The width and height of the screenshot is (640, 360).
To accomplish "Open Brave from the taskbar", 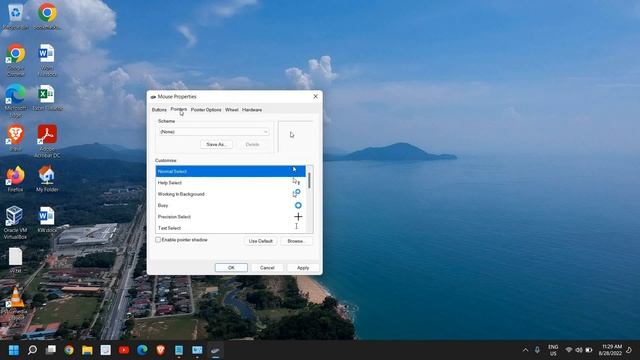I will pyautogui.click(x=160, y=350).
